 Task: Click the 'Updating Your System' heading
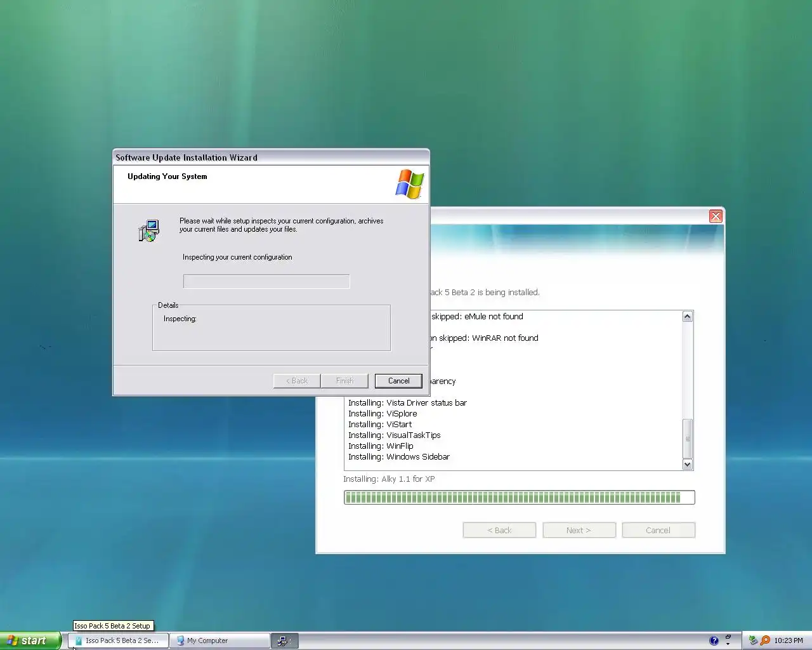click(x=167, y=176)
